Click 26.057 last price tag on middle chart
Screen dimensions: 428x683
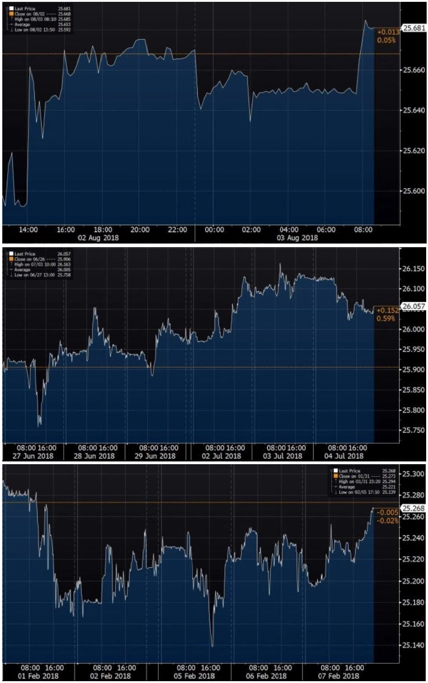[413, 307]
